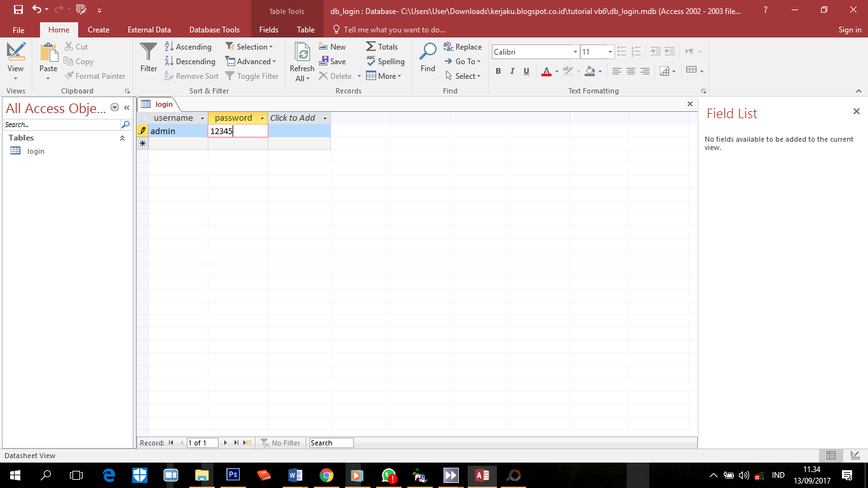Open the font name dropdown
Image resolution: width=868 pixels, height=488 pixels.
(x=575, y=51)
